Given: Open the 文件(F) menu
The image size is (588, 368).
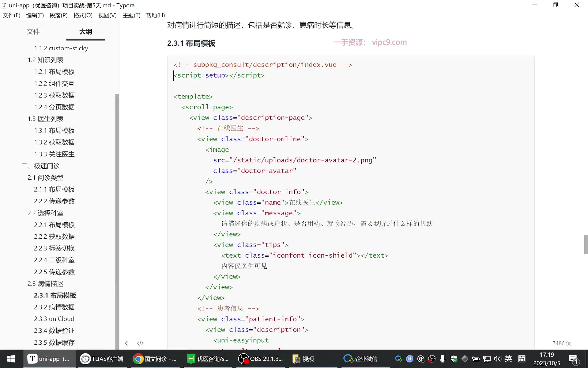Looking at the screenshot, I should pyautogui.click(x=12, y=15).
